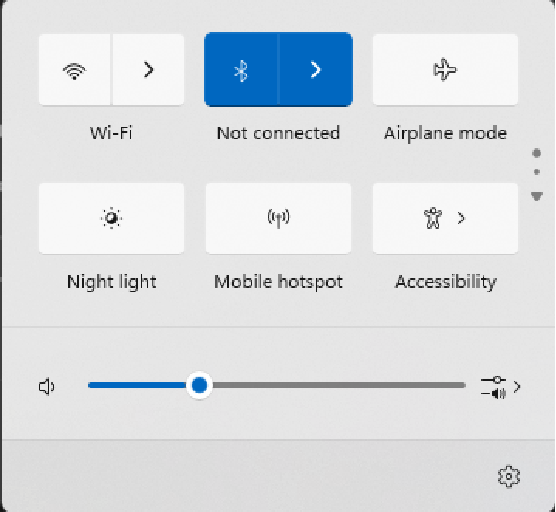Select the second page indicator dot
This screenshot has width=556, height=512.
[x=537, y=172]
